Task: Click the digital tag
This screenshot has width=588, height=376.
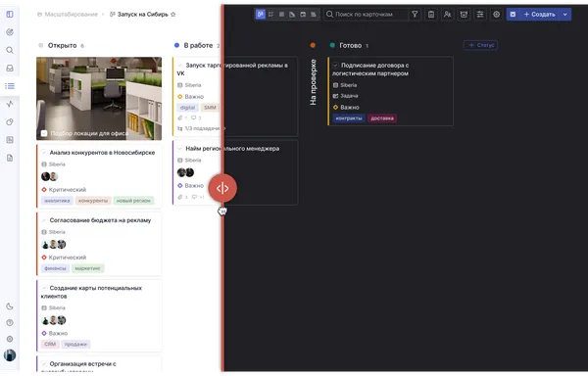Action: [x=187, y=108]
